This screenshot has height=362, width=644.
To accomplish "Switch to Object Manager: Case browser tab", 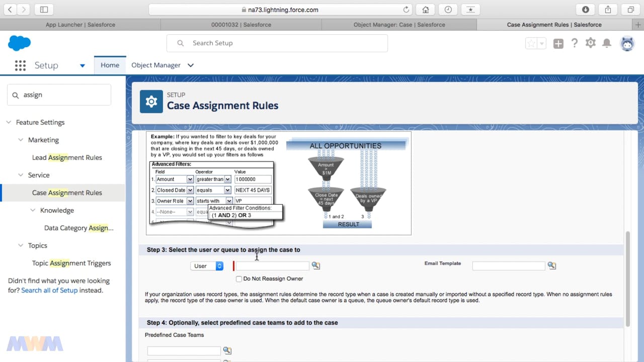I will click(x=399, y=25).
